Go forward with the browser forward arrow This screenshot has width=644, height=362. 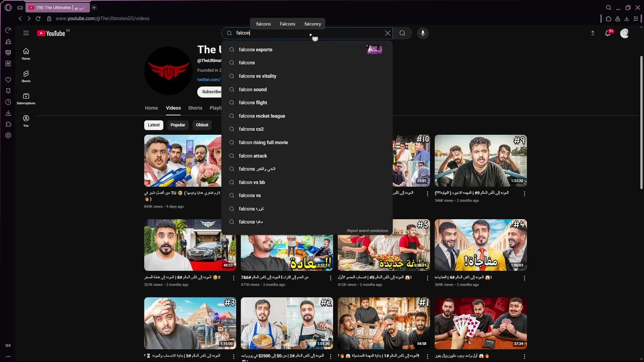tap(29, 19)
